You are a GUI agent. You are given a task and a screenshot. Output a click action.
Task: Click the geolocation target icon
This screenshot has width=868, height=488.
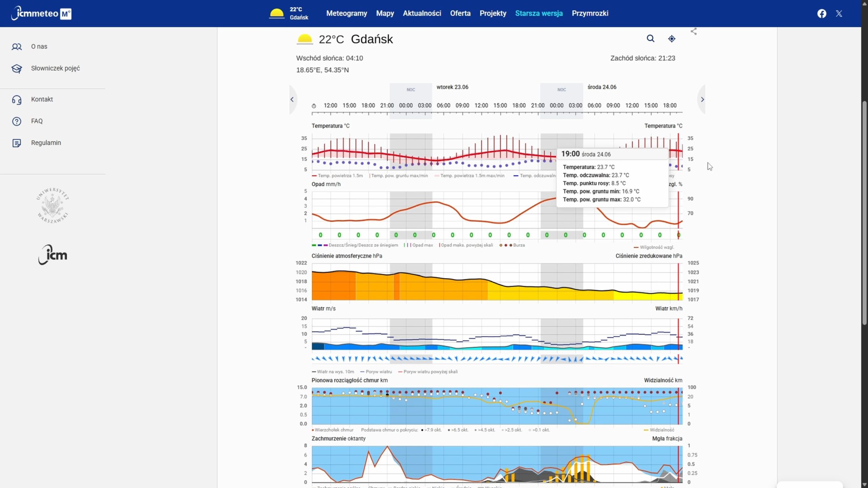tap(672, 39)
